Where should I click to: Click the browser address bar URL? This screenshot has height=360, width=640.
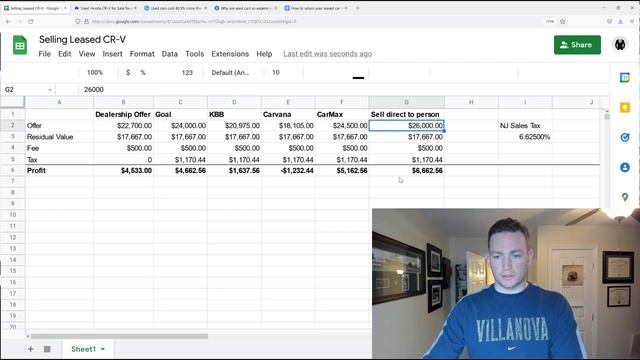coord(194,21)
